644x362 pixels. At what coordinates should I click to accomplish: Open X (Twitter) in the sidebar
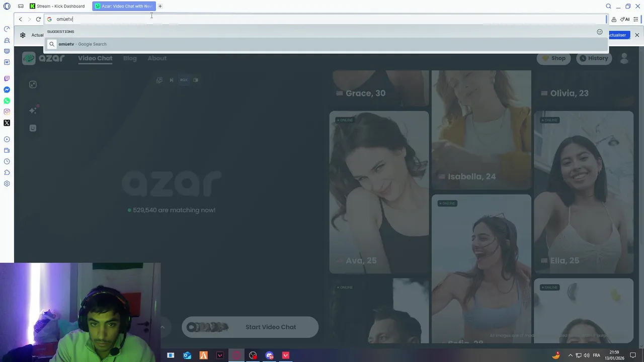point(7,123)
